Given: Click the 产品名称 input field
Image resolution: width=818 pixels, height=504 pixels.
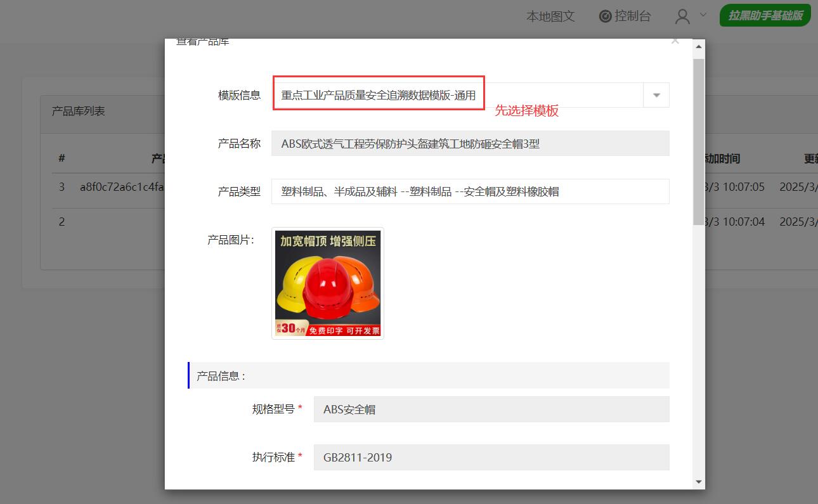Looking at the screenshot, I should pos(470,143).
